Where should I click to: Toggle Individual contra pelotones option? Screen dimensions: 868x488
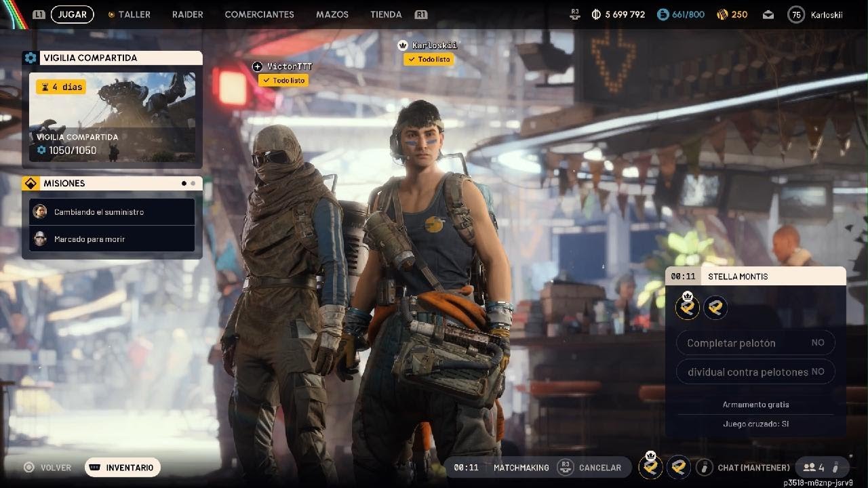point(755,371)
